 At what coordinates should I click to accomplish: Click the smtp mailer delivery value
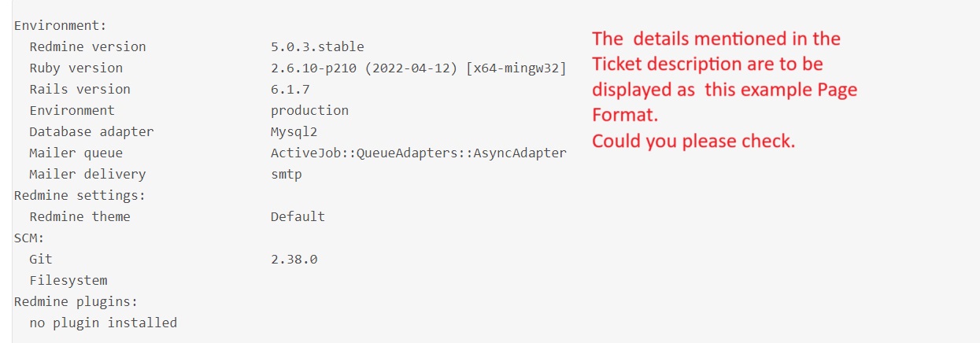pos(286,174)
